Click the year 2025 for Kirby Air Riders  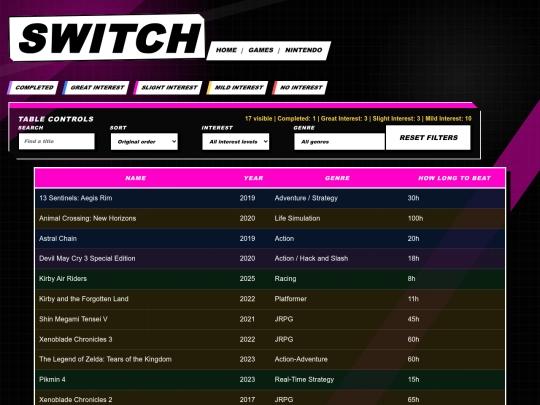(247, 279)
